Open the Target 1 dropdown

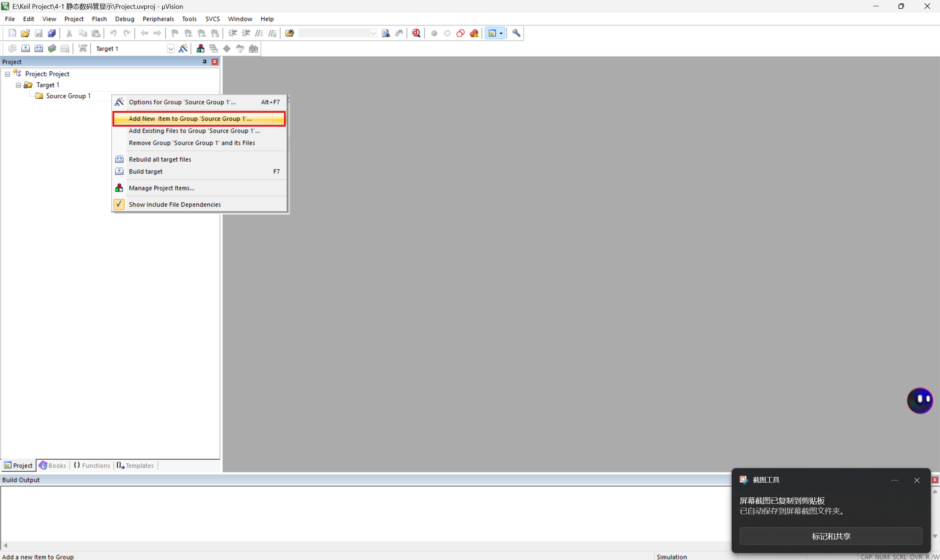click(x=170, y=48)
